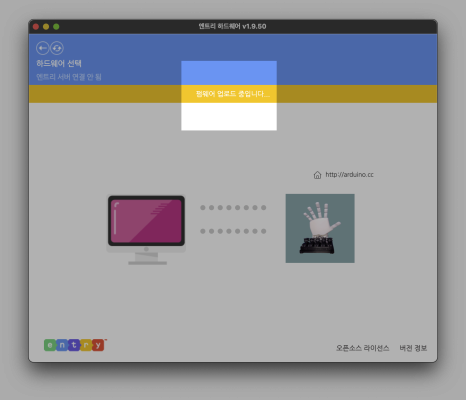The height and width of the screenshot is (400, 466).
Task: Click the back arrow icon
Action: pyautogui.click(x=42, y=48)
